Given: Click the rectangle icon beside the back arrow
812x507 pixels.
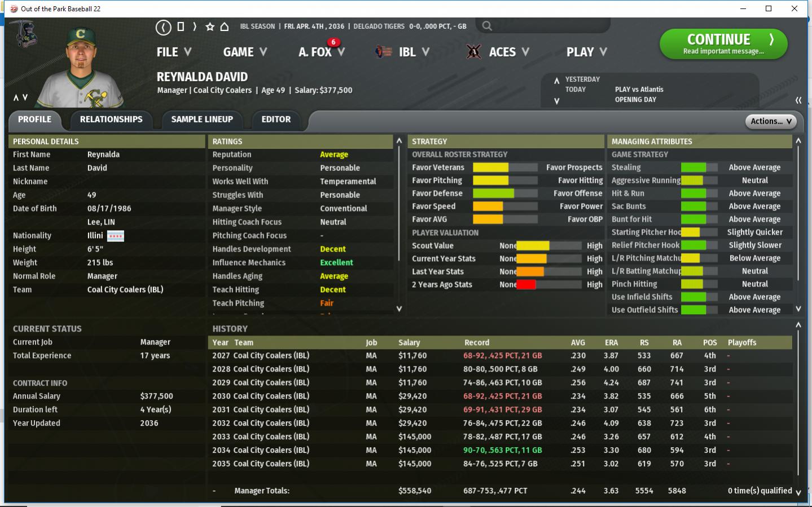Looking at the screenshot, I should [x=181, y=27].
